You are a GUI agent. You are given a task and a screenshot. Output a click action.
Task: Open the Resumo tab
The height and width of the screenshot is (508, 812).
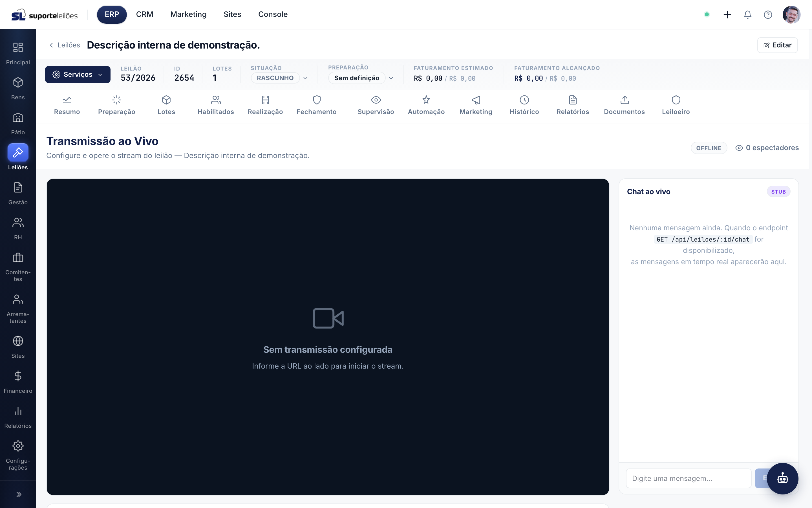point(67,106)
